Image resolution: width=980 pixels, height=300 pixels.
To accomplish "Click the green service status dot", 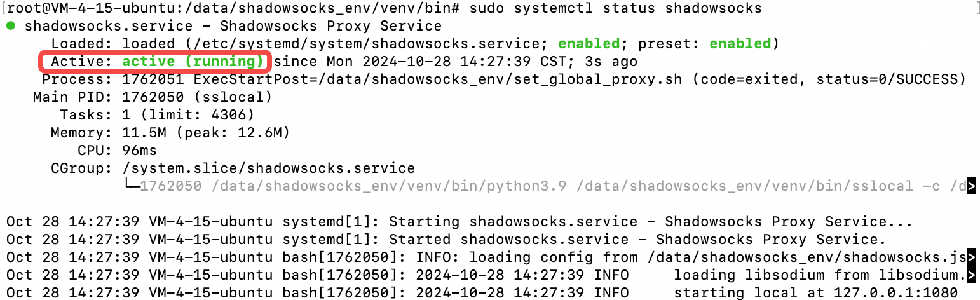I will click(11, 26).
